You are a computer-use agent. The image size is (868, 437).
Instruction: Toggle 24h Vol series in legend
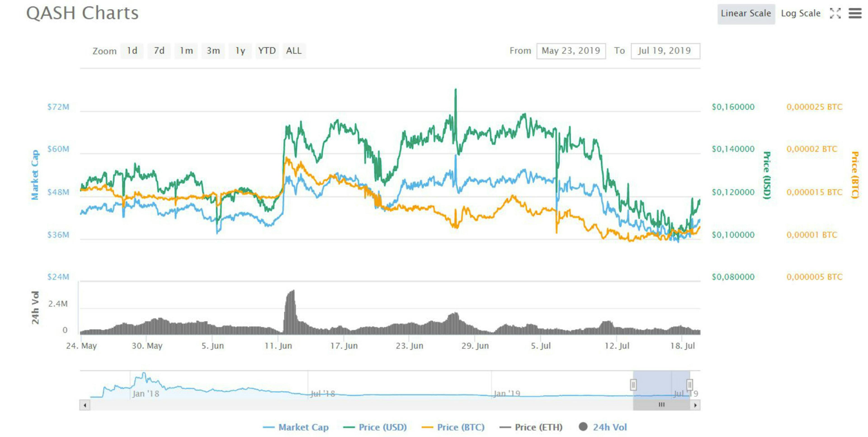click(x=602, y=427)
